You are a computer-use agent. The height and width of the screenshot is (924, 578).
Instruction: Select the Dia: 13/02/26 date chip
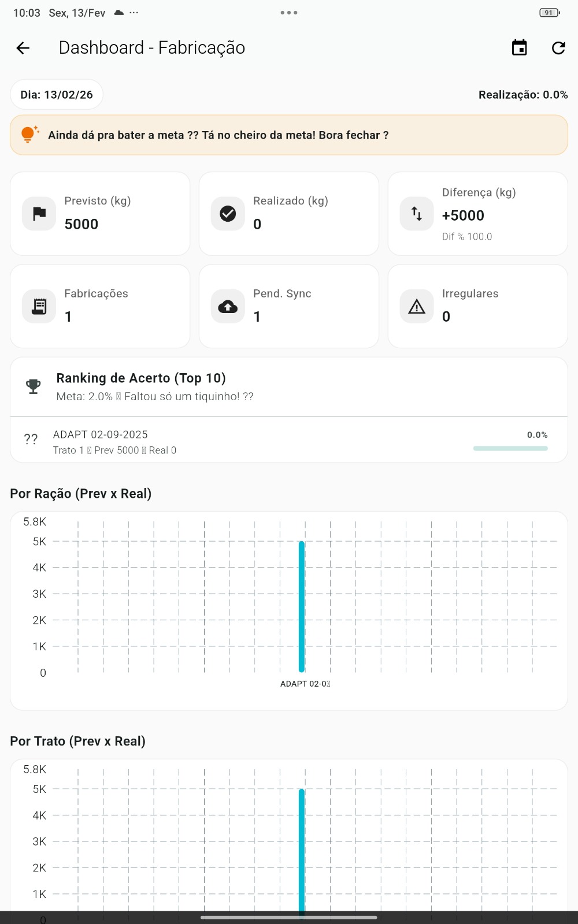[x=57, y=95]
